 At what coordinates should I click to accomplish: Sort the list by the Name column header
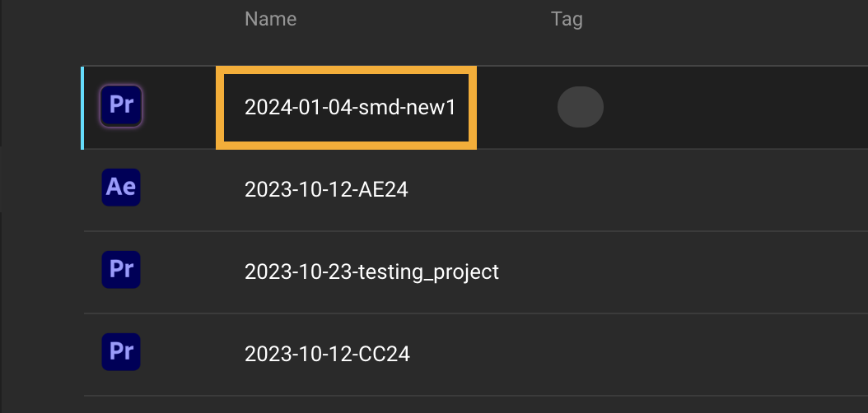pyautogui.click(x=270, y=19)
